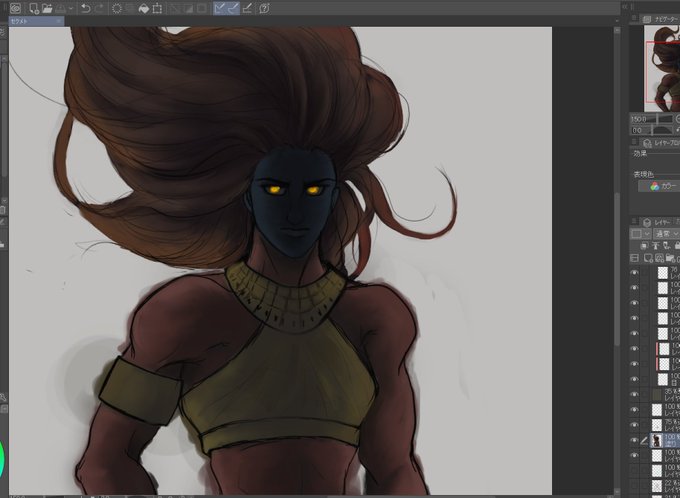
Task: Open the Layer palette tab
Action: pyautogui.click(x=656, y=222)
